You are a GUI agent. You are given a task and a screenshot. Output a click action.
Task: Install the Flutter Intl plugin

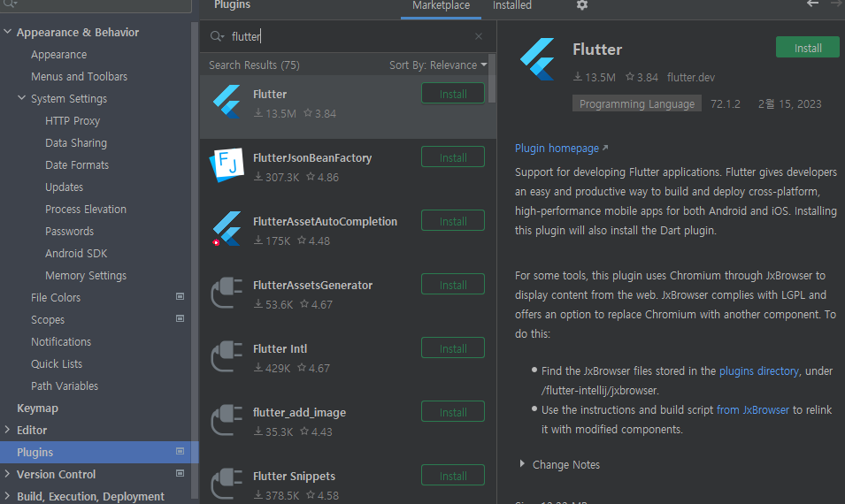[x=453, y=348]
